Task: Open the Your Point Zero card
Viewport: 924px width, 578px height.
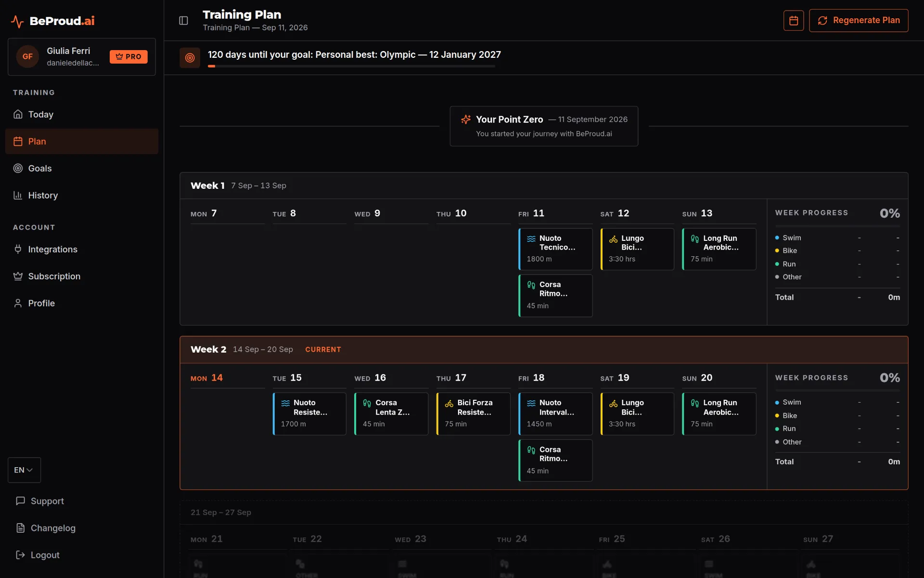Action: tap(544, 126)
